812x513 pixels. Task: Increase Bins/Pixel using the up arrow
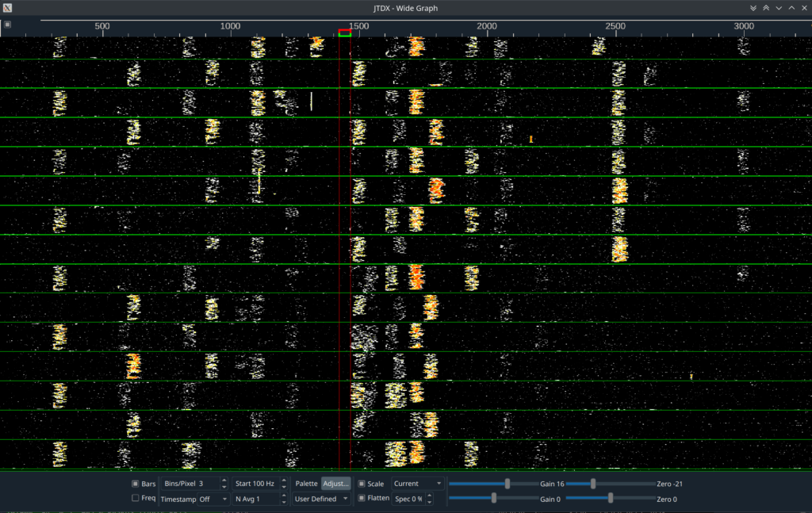click(224, 480)
